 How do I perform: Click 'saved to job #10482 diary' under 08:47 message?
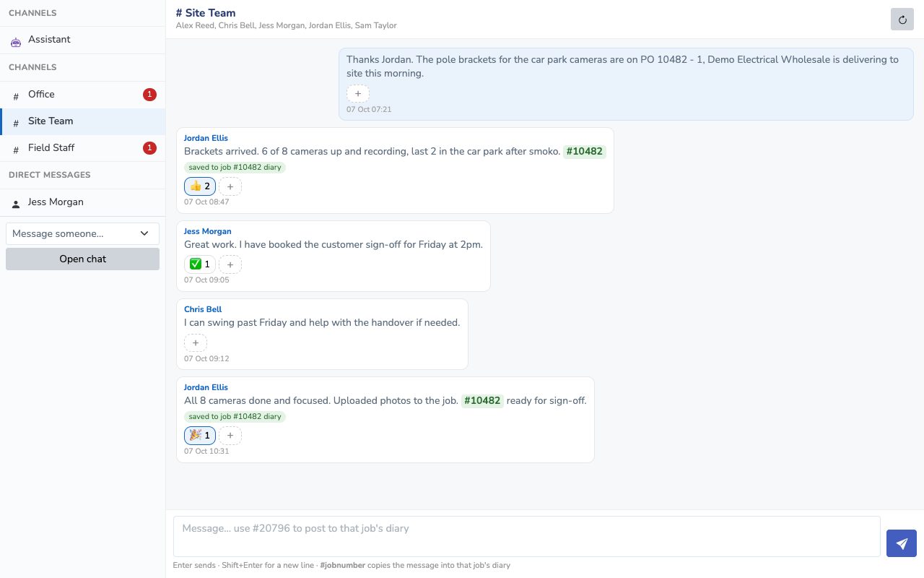pyautogui.click(x=235, y=168)
